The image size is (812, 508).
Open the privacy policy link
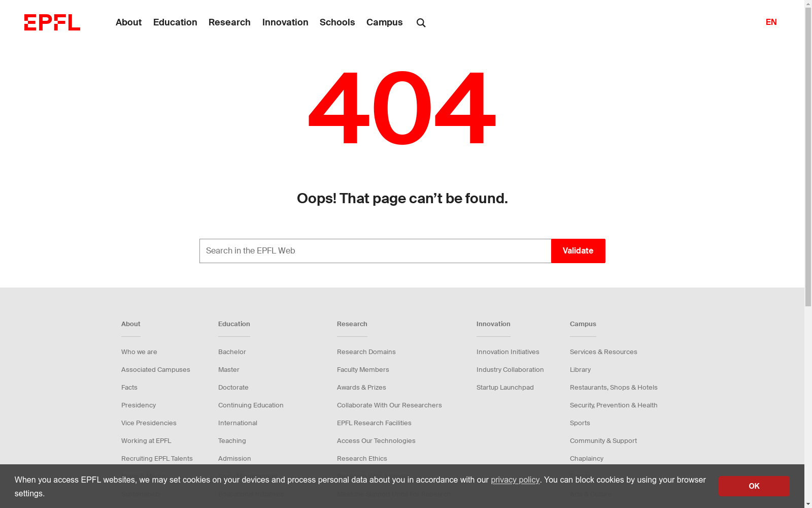tap(515, 480)
